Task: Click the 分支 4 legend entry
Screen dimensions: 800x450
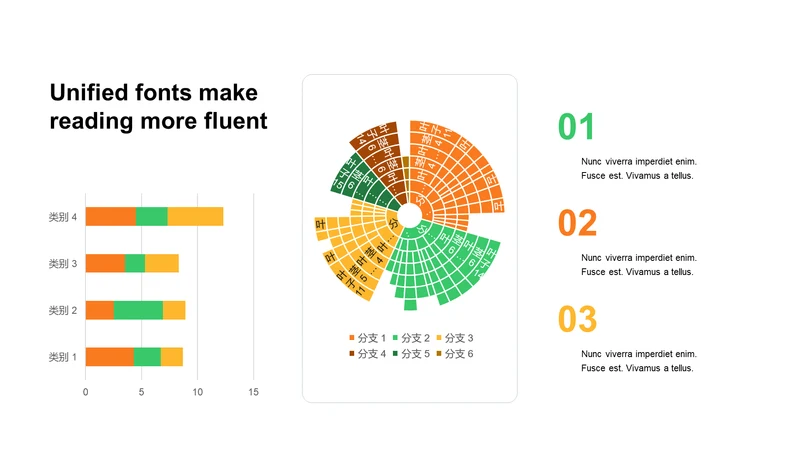Action: click(x=367, y=354)
